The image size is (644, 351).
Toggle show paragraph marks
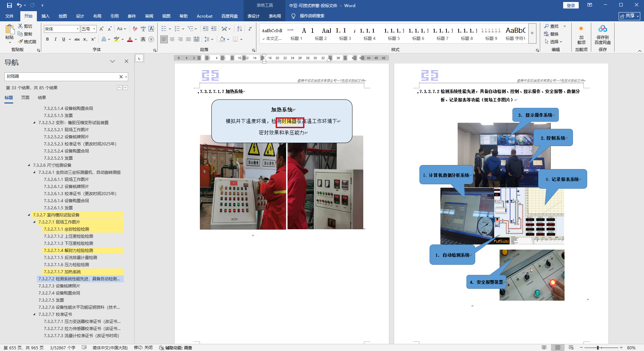(250, 29)
